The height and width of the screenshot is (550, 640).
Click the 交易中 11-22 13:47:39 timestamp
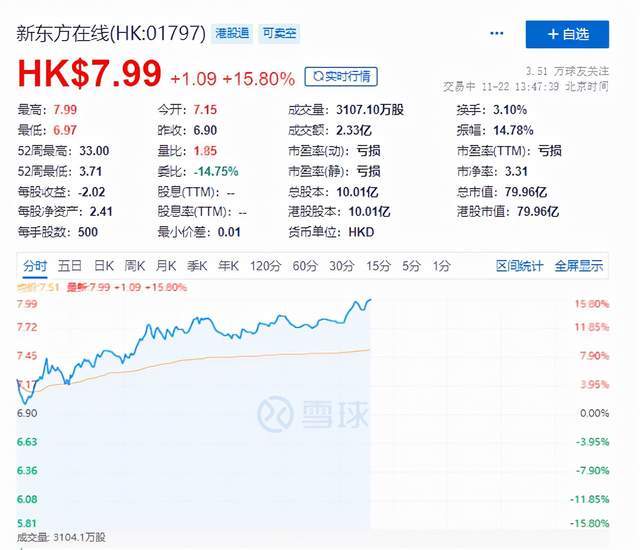(x=526, y=86)
